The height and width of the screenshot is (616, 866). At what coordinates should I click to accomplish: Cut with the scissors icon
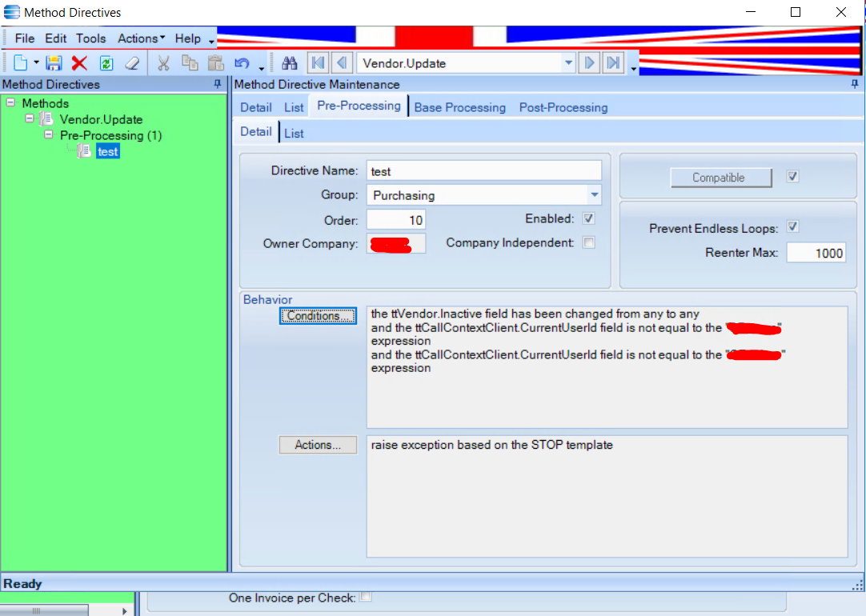click(x=163, y=63)
